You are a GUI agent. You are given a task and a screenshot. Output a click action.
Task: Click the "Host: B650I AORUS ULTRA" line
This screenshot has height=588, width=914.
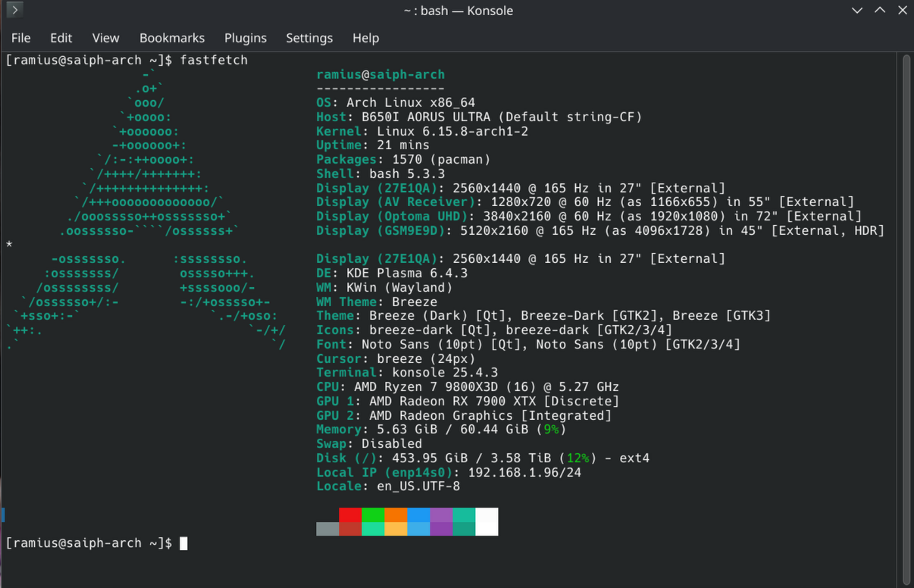(x=479, y=117)
